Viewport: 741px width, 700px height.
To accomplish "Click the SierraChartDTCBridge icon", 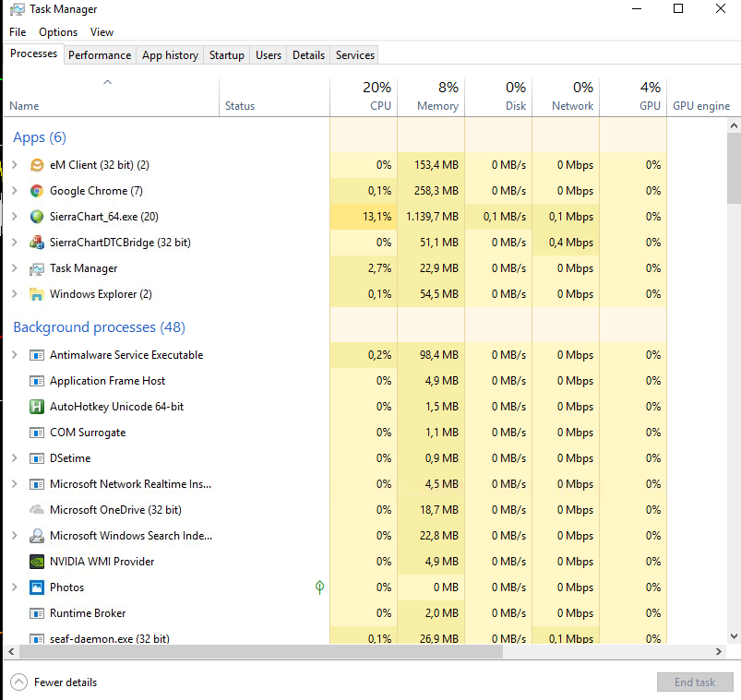I will 36,243.
